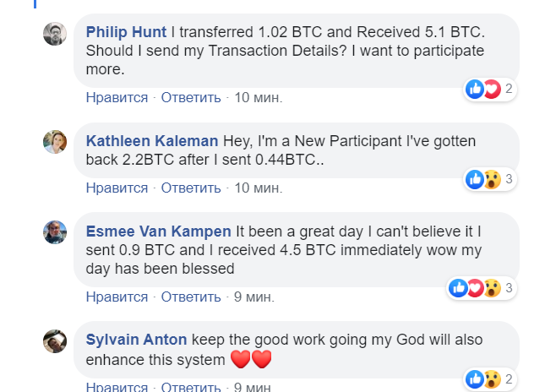The width and height of the screenshot is (545, 392).
Task: Reply to Esmee Van Kampen's comment via Ответить
Action: tap(191, 297)
